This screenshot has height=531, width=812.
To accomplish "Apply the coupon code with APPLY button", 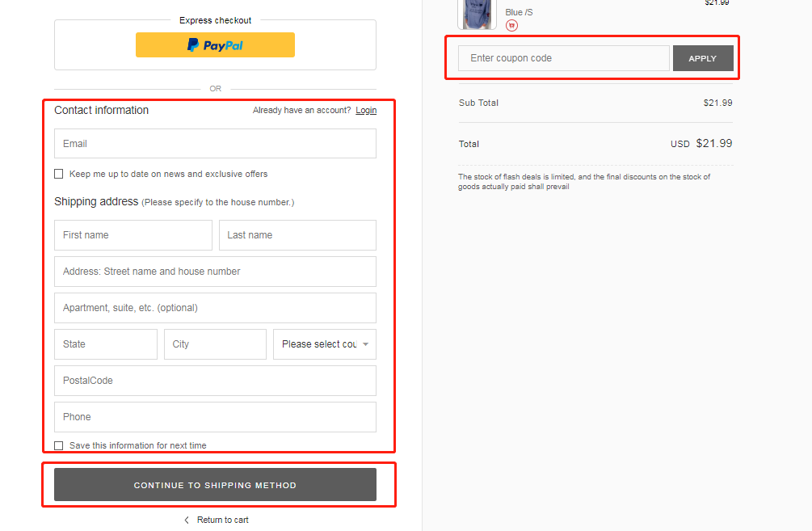I will pos(702,58).
